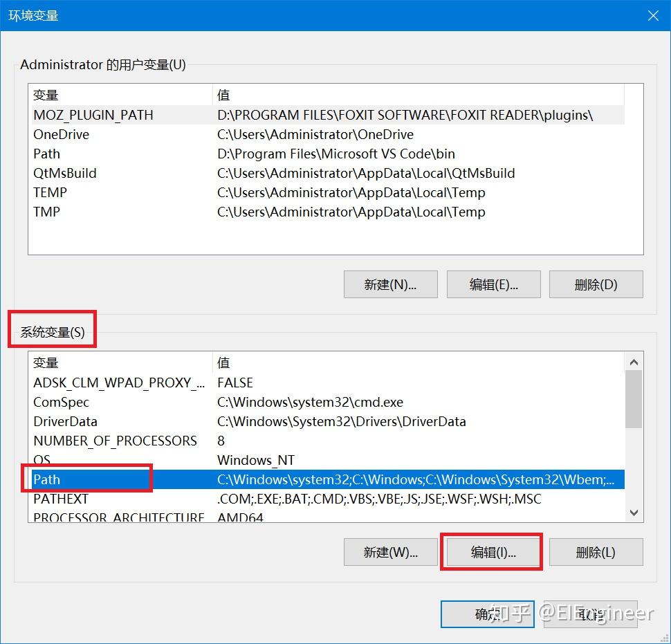This screenshot has height=644, width=671.
Task: Open 编辑(I) for the selected system Path
Action: (x=492, y=551)
